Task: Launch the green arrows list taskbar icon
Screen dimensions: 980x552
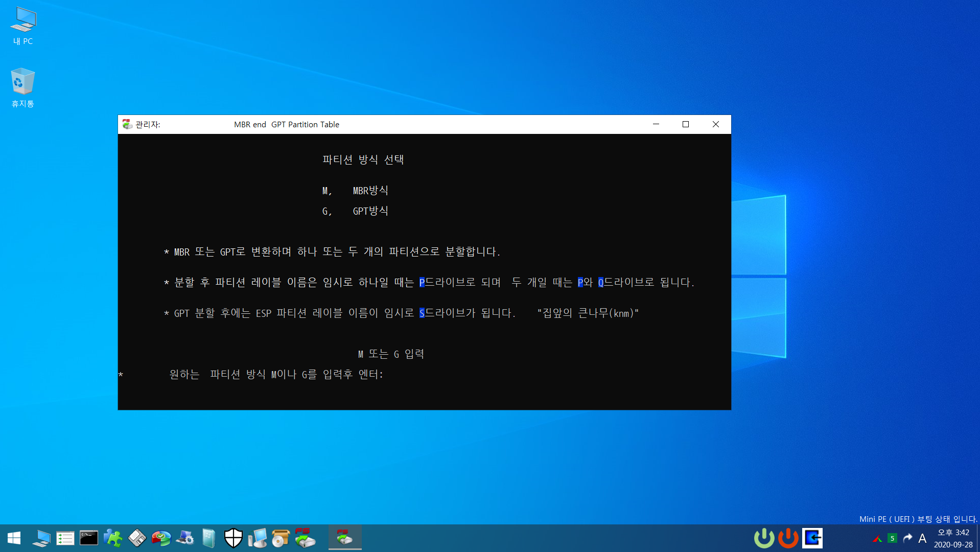Action: [x=65, y=538]
